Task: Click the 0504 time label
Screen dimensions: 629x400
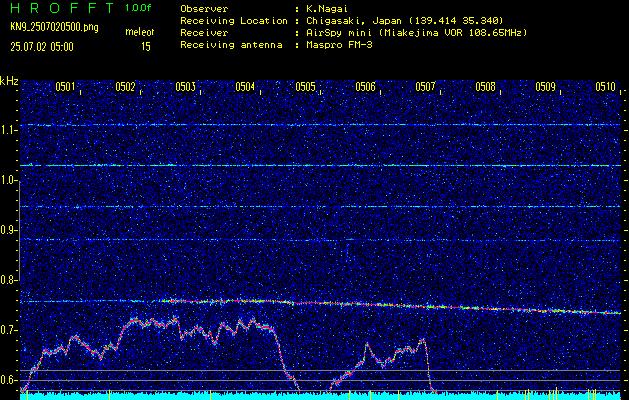Action: point(245,87)
